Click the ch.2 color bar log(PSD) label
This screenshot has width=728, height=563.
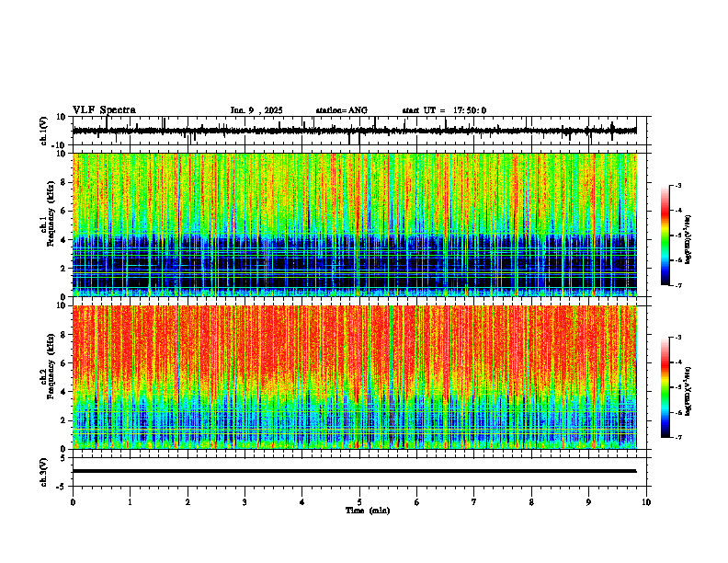pyautogui.click(x=688, y=391)
